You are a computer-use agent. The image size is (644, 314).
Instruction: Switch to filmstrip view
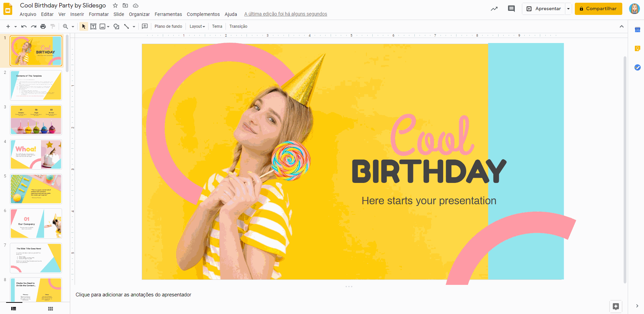[x=14, y=309]
